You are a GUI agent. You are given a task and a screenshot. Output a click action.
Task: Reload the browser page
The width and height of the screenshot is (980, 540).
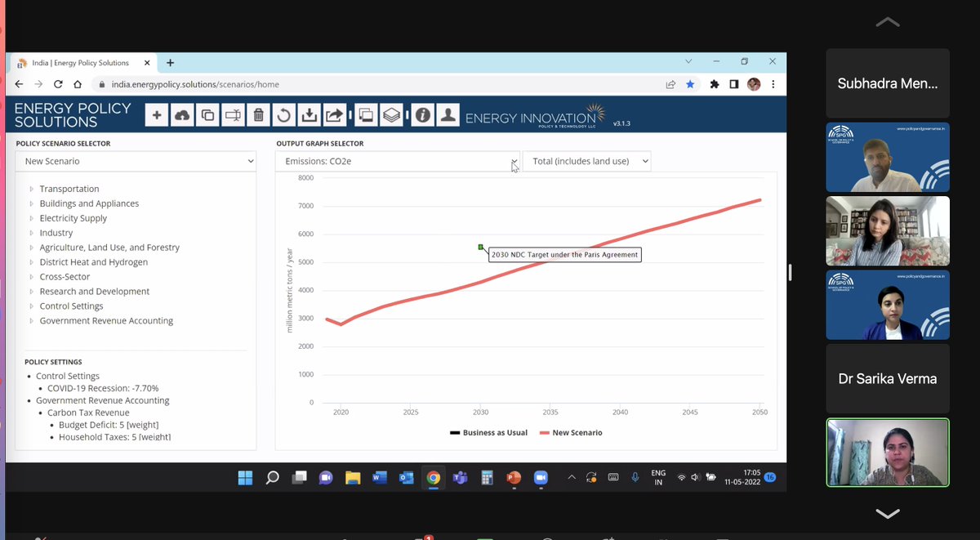click(58, 84)
